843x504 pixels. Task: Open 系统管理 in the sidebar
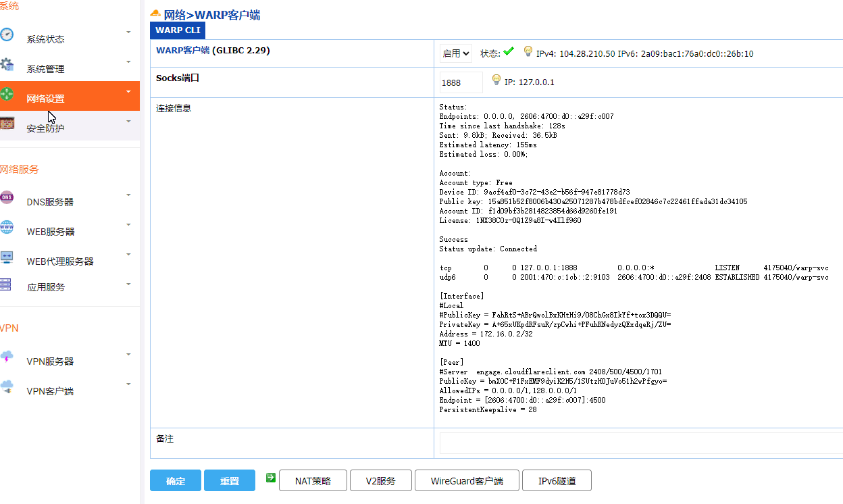coord(46,69)
